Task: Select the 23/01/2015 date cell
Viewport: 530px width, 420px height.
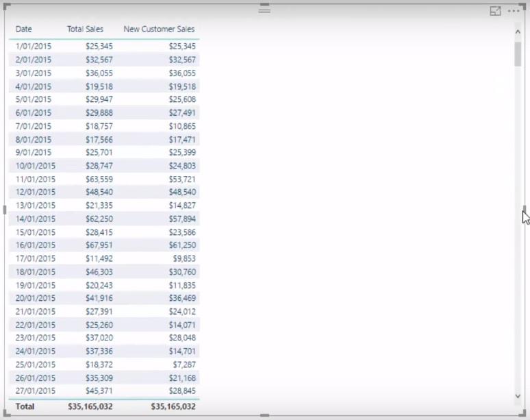Action: 36,338
